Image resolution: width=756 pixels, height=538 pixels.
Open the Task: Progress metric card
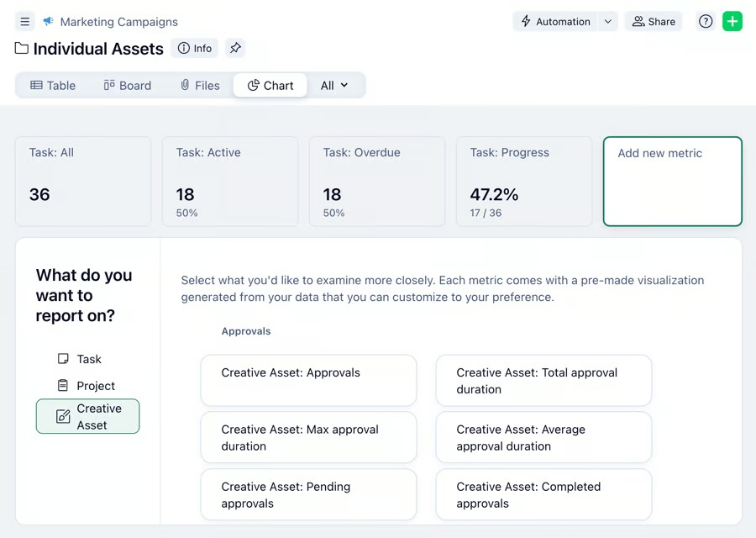point(524,182)
